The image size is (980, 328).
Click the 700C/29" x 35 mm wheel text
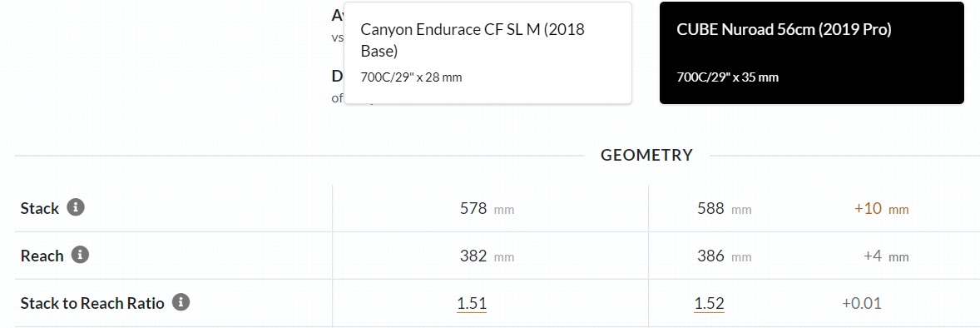728,77
